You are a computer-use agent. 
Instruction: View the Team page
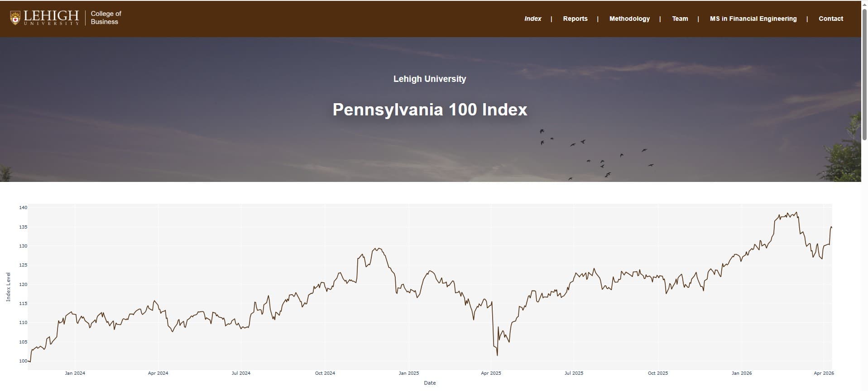[680, 19]
